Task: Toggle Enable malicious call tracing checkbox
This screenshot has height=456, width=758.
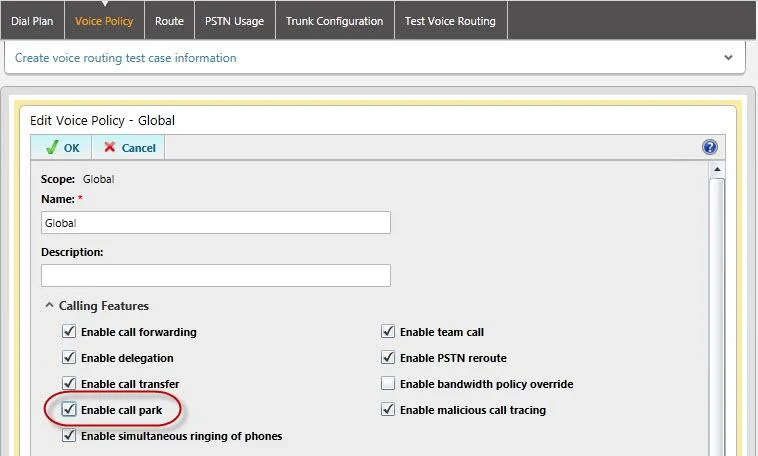Action: (x=388, y=409)
